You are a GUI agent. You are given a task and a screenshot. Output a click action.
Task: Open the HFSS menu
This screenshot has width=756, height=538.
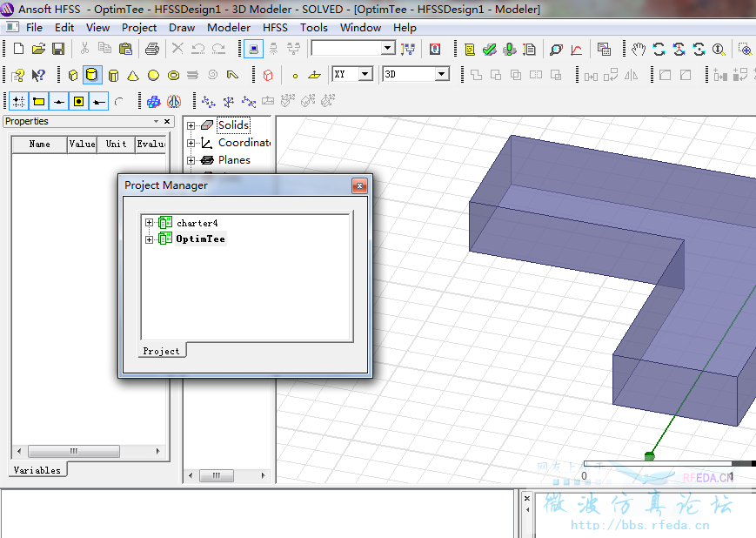coord(275,28)
